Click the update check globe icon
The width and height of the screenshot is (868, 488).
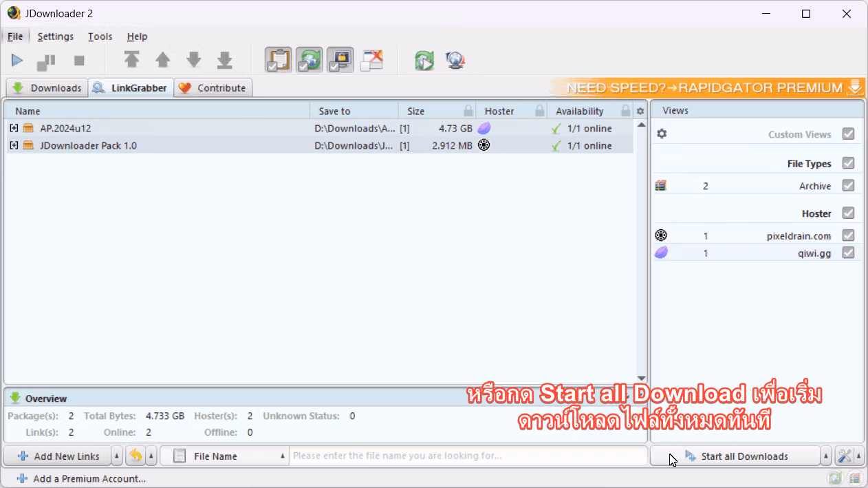click(455, 61)
